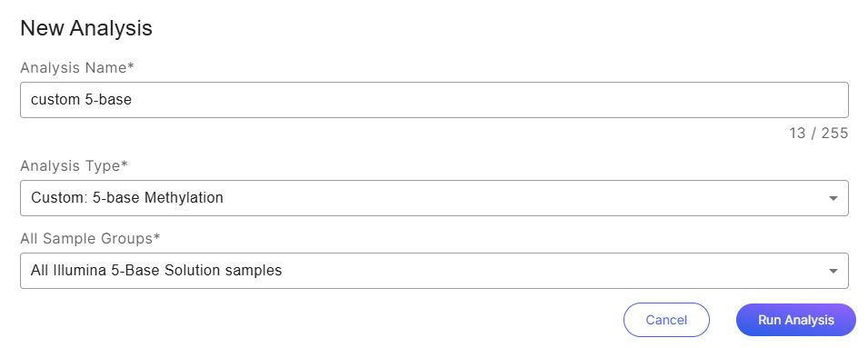This screenshot has width=868, height=348.
Task: Click empty area of Analysis Name box
Action: point(487,100)
